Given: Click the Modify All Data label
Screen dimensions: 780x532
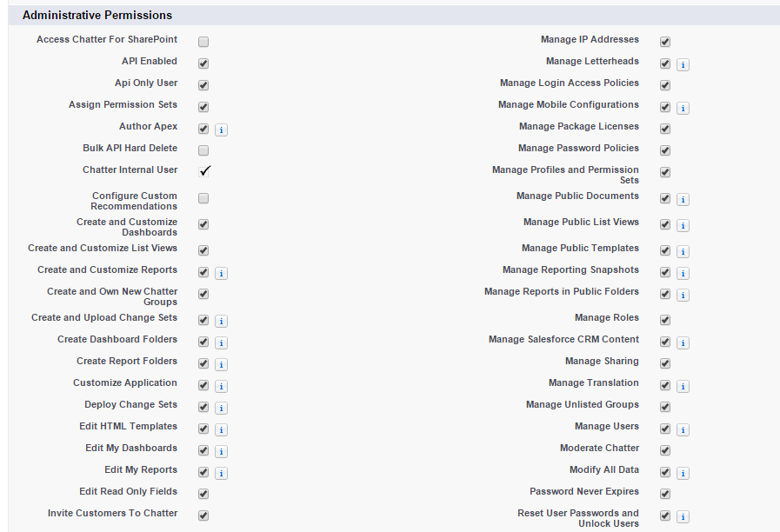Looking at the screenshot, I should point(603,469).
